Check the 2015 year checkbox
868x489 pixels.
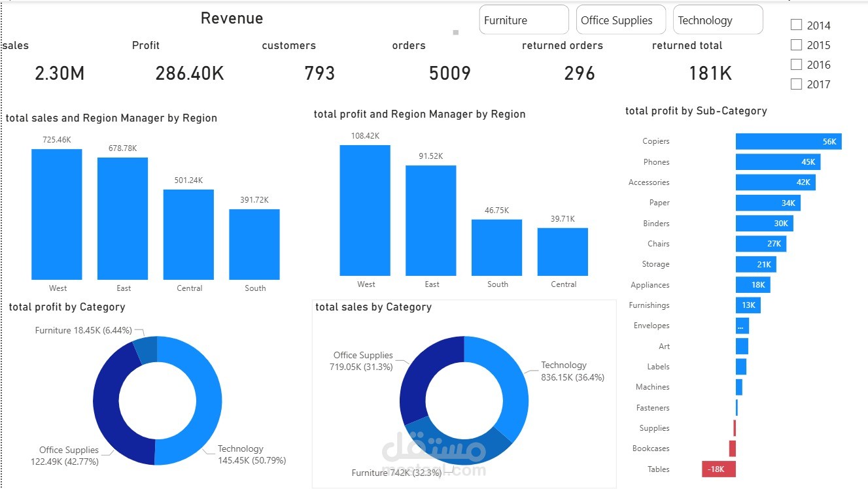point(796,44)
